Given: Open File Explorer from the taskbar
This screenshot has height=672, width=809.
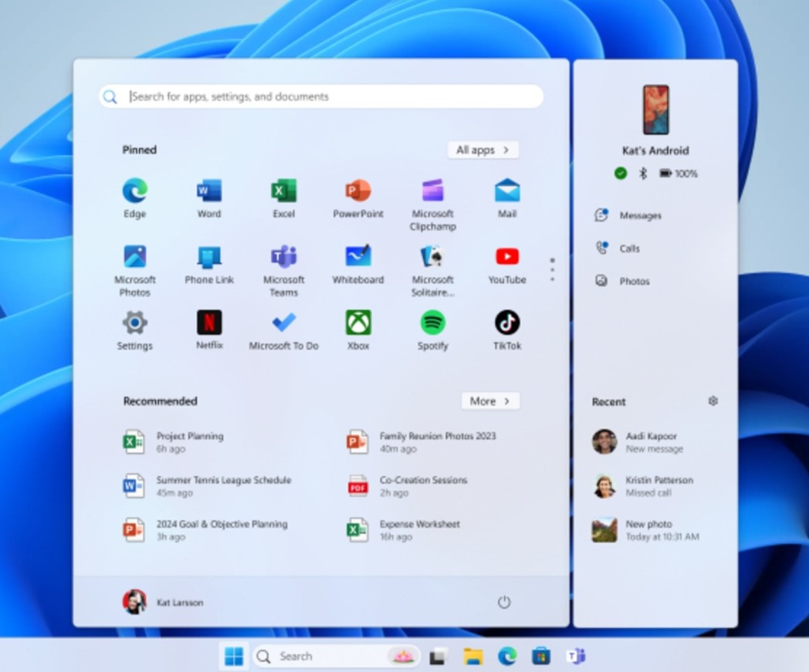Looking at the screenshot, I should (x=473, y=657).
